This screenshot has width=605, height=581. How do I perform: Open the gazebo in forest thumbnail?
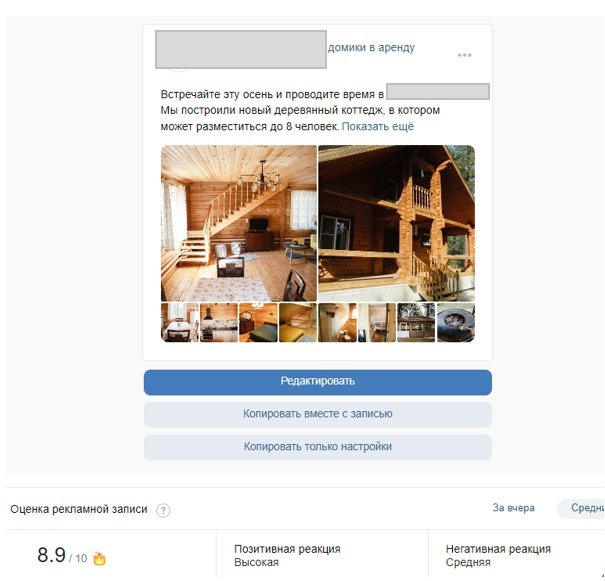pos(416,323)
